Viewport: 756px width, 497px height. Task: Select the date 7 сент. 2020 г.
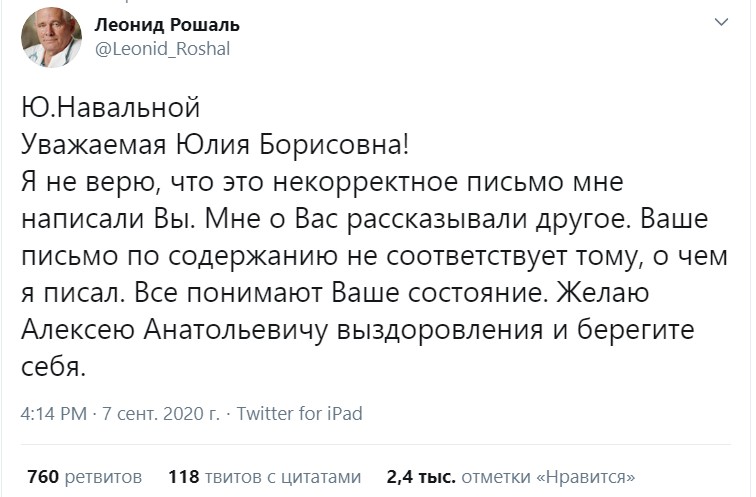click(x=161, y=414)
